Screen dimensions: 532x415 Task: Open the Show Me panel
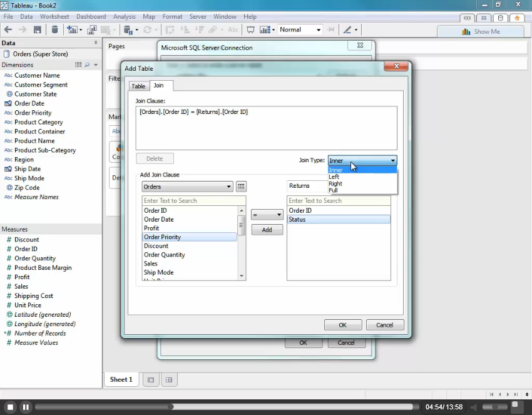coord(481,31)
